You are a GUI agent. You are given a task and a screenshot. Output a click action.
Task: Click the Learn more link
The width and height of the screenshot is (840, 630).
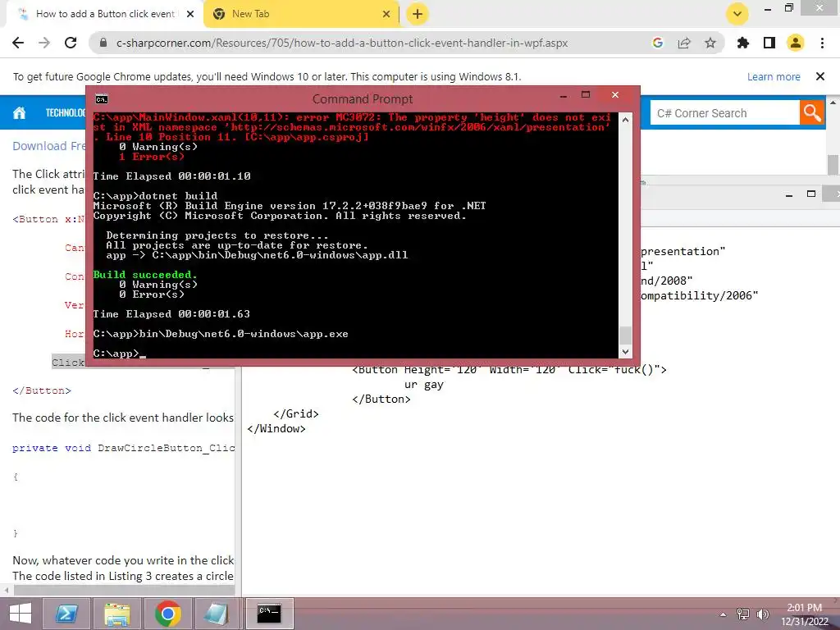click(774, 76)
